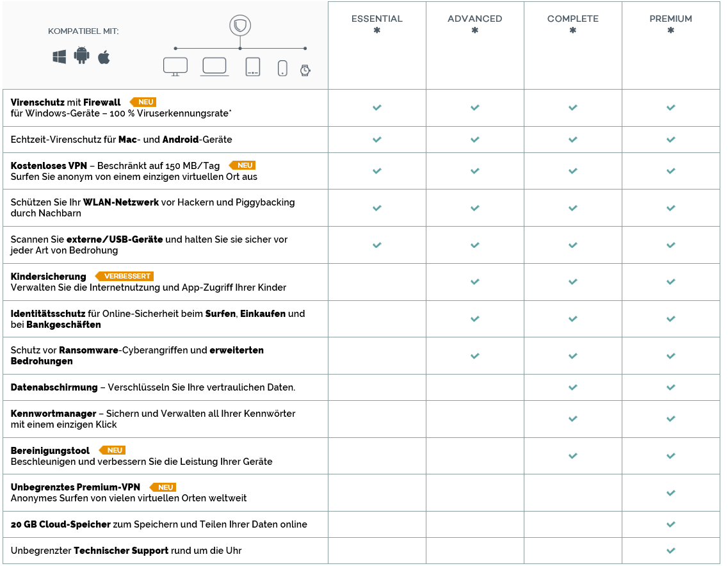
Task: Click Premium checkmark for 20 GB Cloud-Speicher
Action: 670,524
